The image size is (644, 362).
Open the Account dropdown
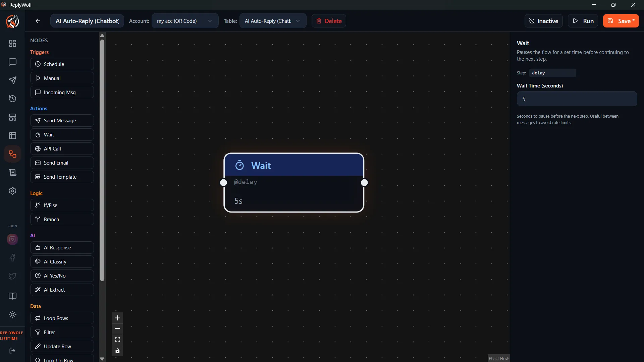point(185,21)
